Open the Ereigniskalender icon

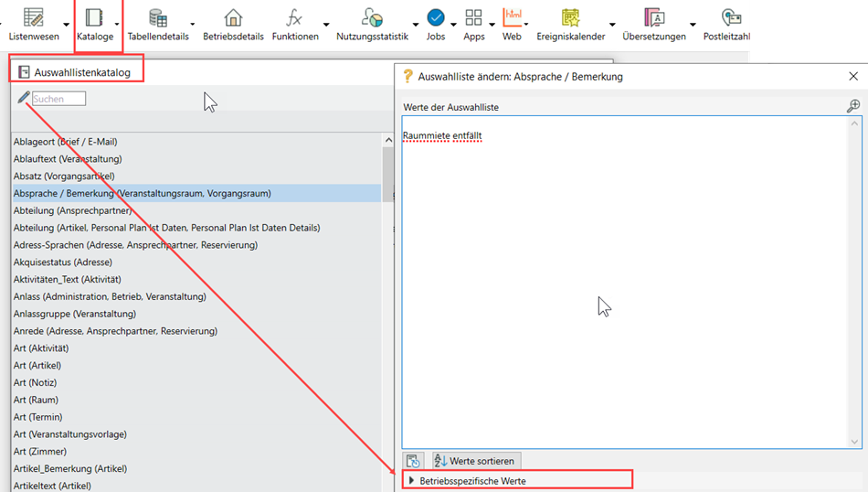571,17
